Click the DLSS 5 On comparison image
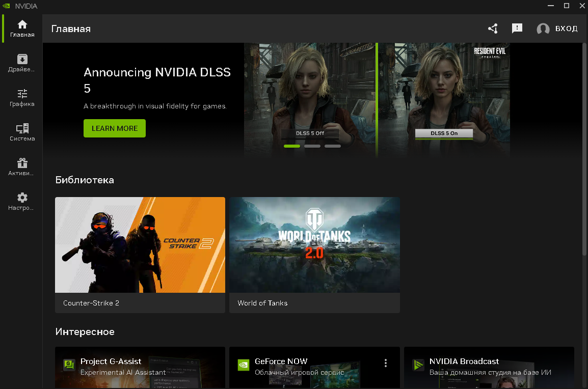 tap(444, 99)
